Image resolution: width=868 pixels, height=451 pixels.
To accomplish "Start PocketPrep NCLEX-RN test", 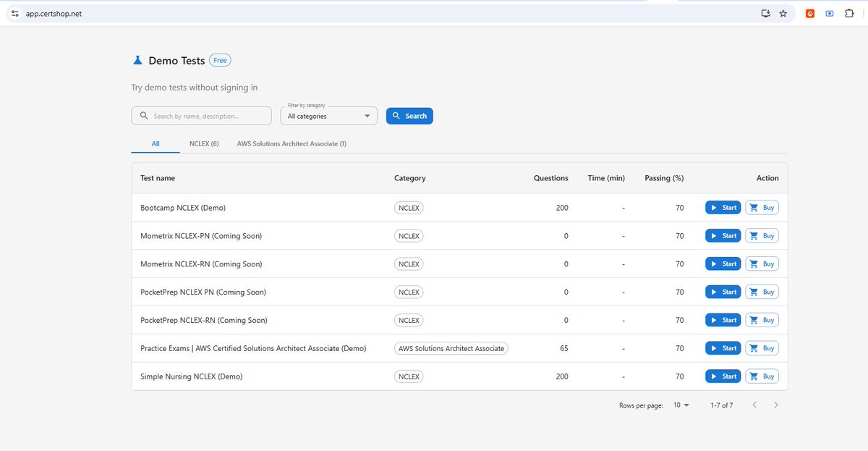I will pos(723,320).
